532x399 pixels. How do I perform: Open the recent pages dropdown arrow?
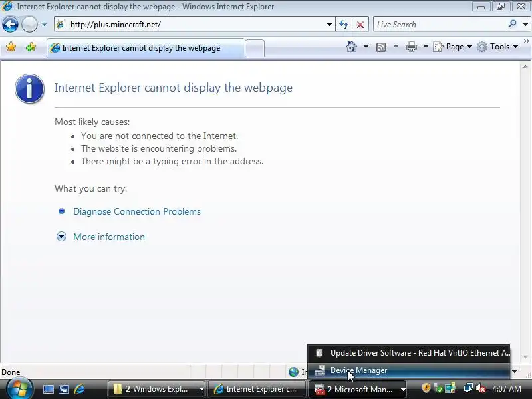click(44, 25)
